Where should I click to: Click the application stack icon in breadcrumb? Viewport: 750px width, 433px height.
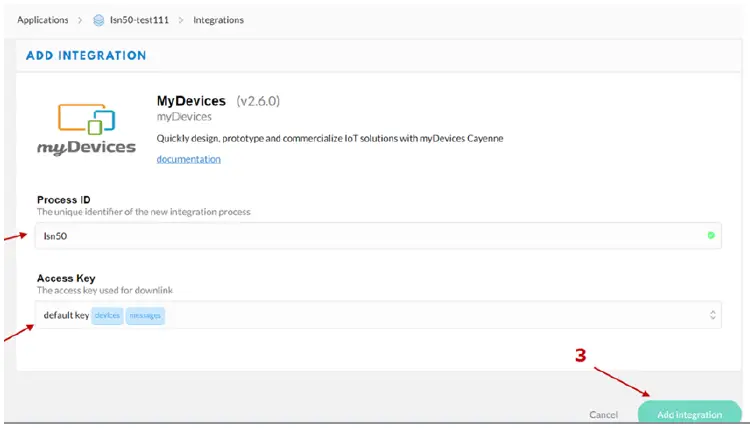(x=98, y=20)
